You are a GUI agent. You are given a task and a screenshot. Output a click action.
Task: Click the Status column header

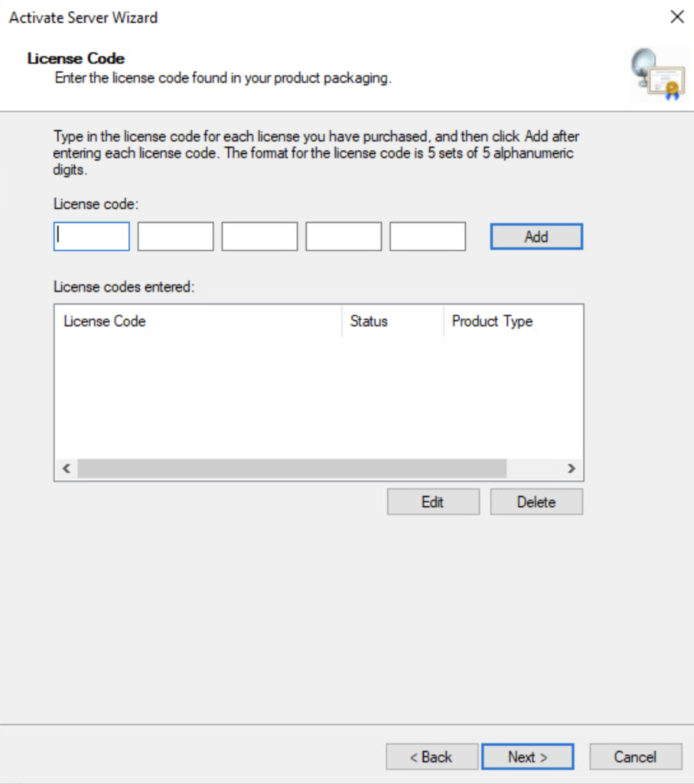pyautogui.click(x=392, y=322)
